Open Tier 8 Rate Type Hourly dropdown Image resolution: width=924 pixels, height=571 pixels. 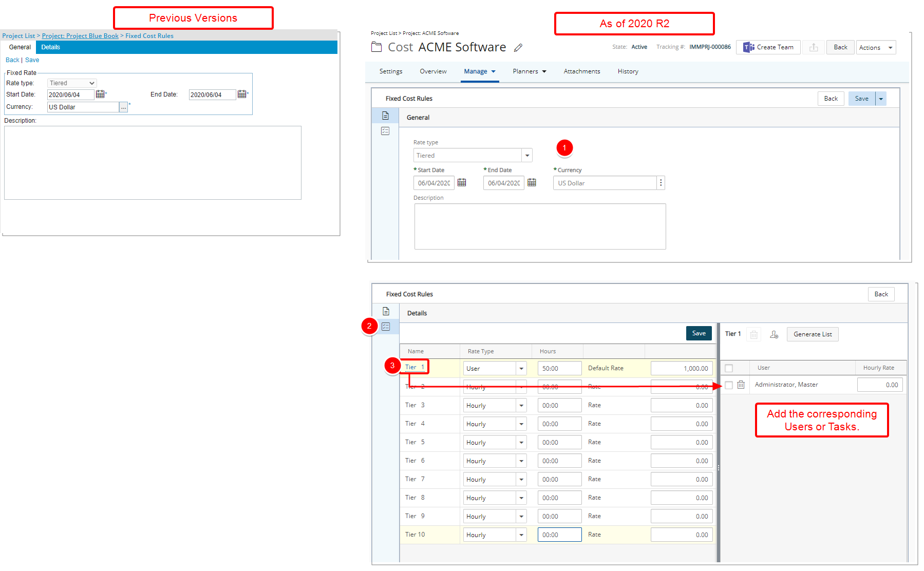(x=521, y=498)
